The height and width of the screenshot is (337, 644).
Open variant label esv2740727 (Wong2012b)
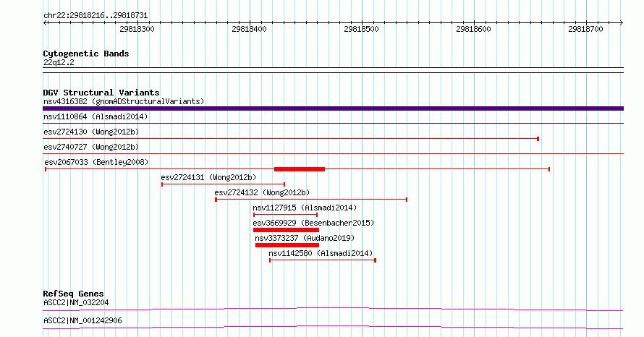tap(91, 147)
